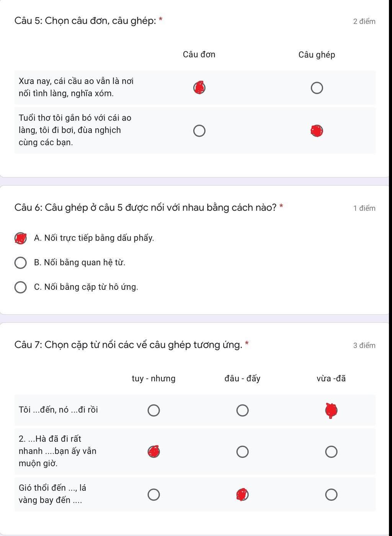Select tuy - nhưng for 'Gió thổi đến' row
This screenshot has width=392, height=536.
tap(154, 494)
